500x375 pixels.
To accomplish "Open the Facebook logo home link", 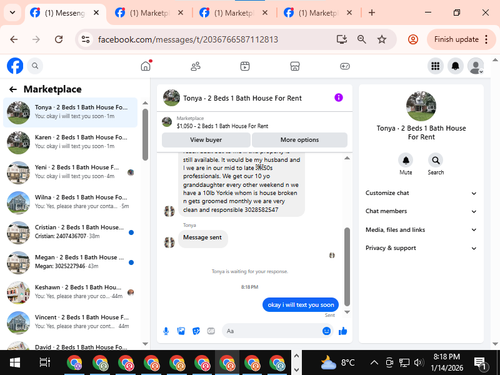I will (15, 66).
